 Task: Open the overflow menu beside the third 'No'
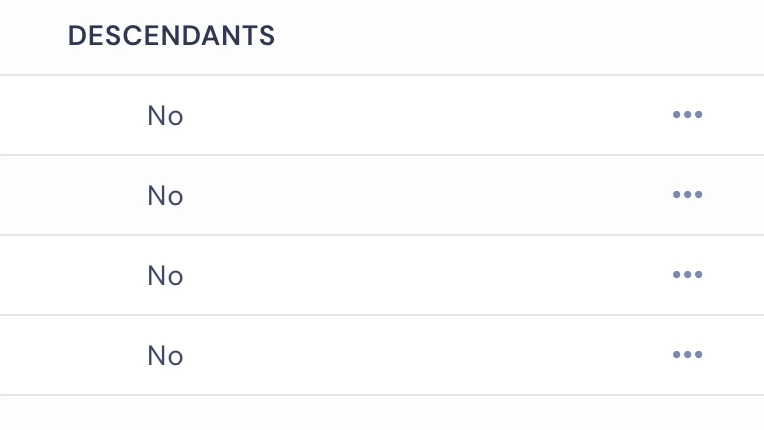coord(687,275)
